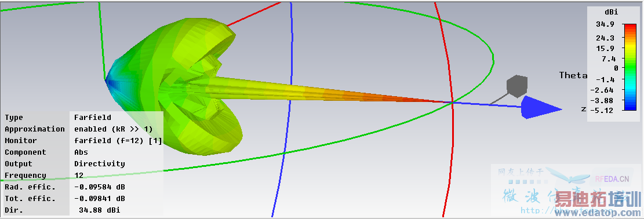Click the Farfield type value
The width and height of the screenshot is (644, 219).
[92, 118]
